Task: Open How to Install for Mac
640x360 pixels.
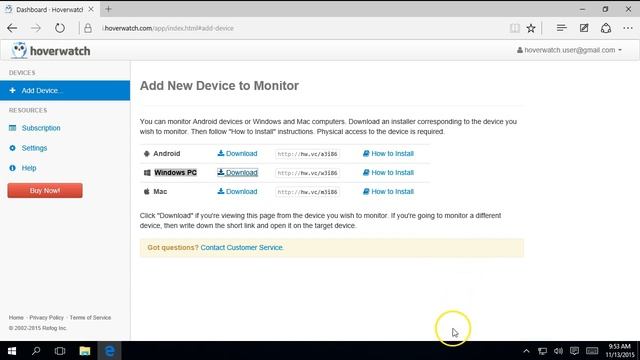Action: tap(388, 191)
